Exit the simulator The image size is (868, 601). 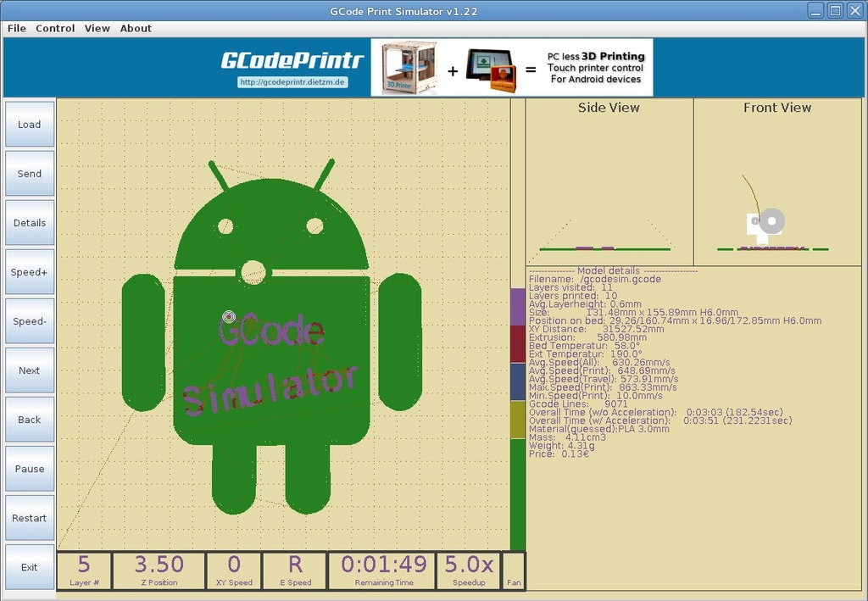pos(30,567)
